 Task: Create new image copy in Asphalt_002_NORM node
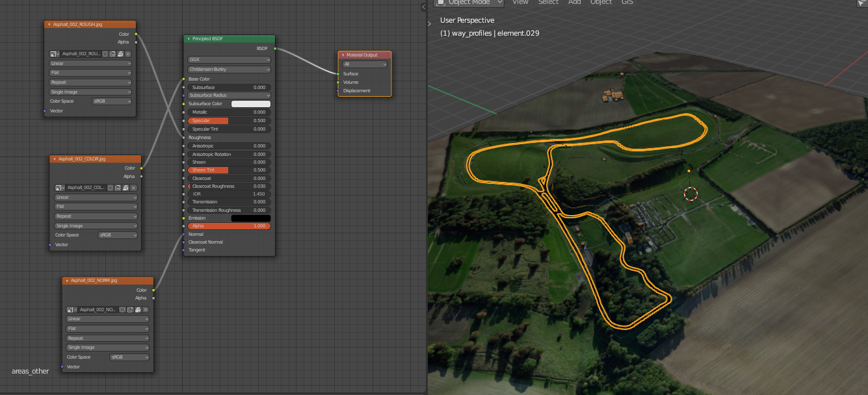point(130,310)
